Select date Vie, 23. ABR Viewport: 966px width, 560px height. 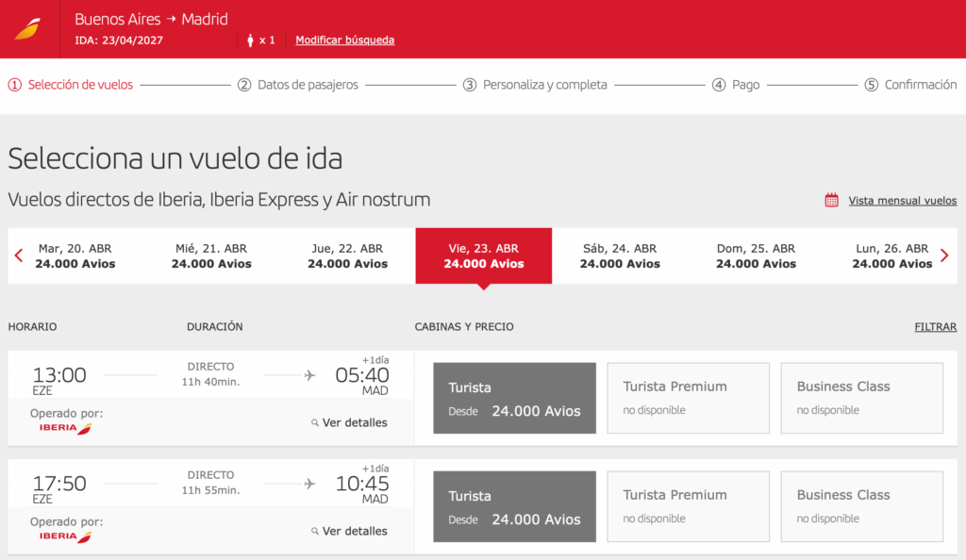[x=484, y=256]
